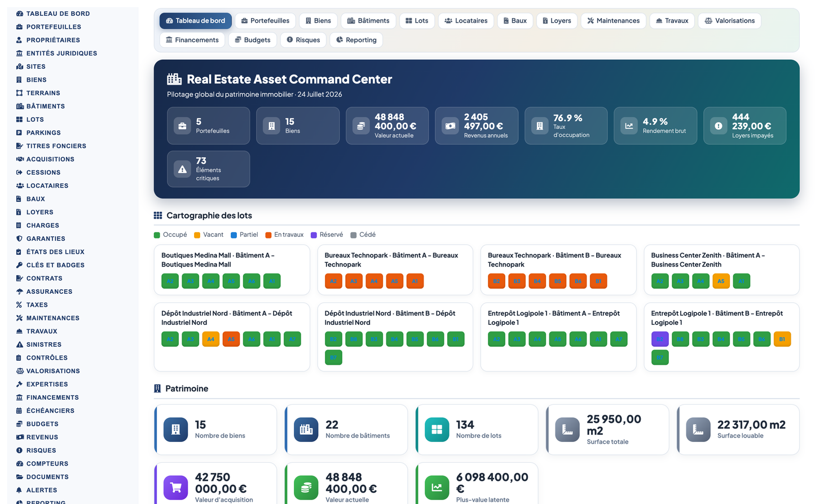The image size is (815, 504).
Task: Select the Travaux tab
Action: pyautogui.click(x=672, y=21)
